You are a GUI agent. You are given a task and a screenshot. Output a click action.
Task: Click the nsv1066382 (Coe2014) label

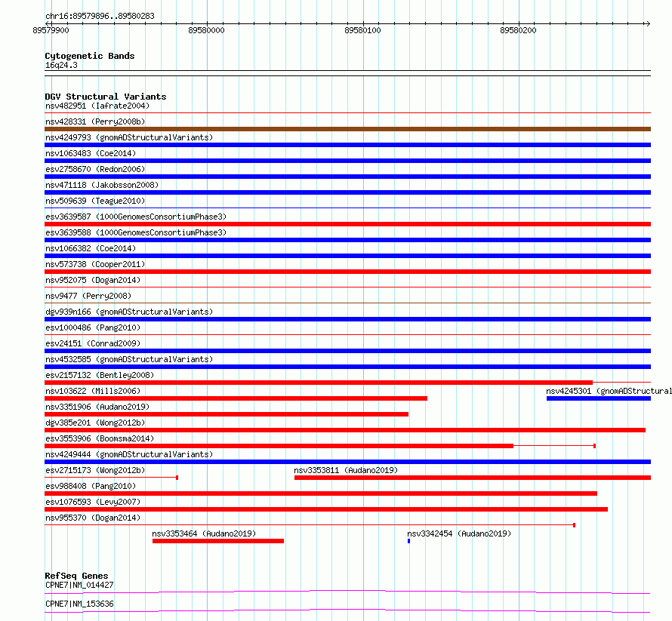pos(91,248)
